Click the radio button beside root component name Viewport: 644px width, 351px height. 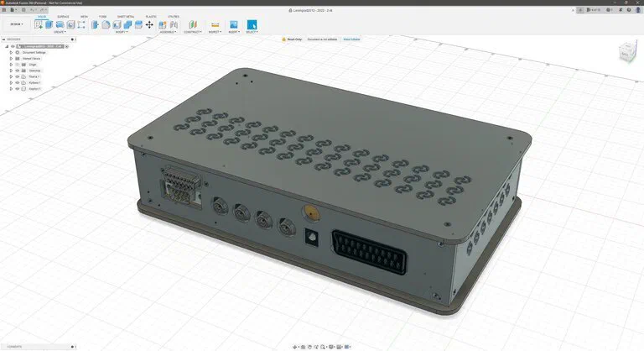click(67, 46)
